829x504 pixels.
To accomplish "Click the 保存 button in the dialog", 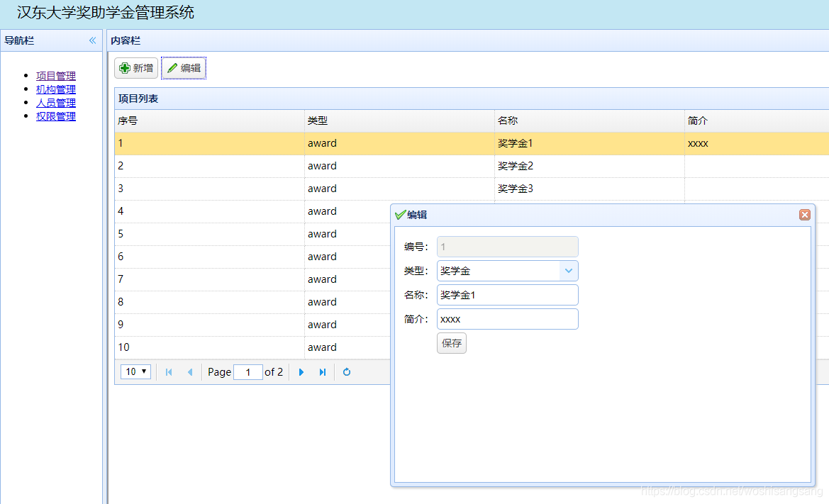I will [452, 343].
